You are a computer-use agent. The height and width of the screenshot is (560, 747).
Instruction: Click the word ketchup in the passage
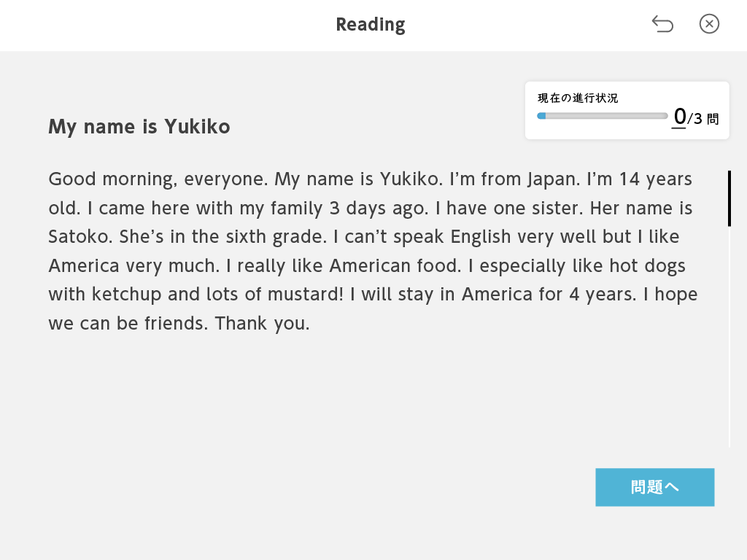pyautogui.click(x=126, y=295)
